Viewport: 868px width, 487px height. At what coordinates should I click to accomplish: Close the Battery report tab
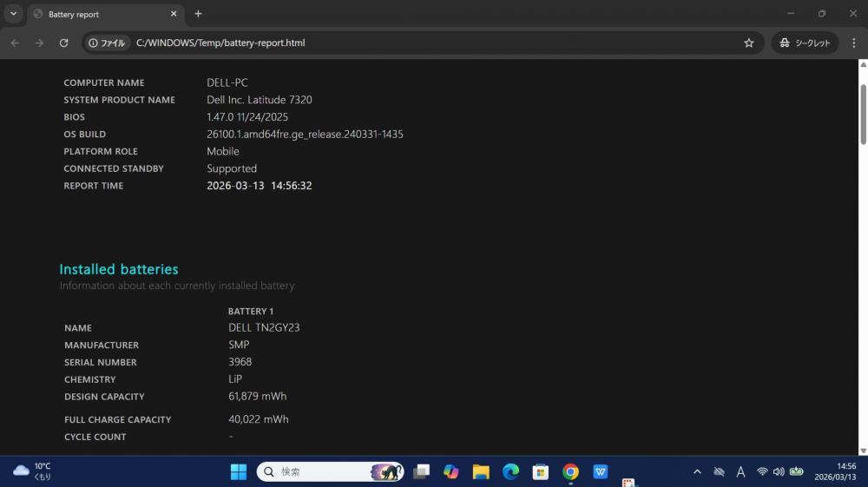(174, 14)
